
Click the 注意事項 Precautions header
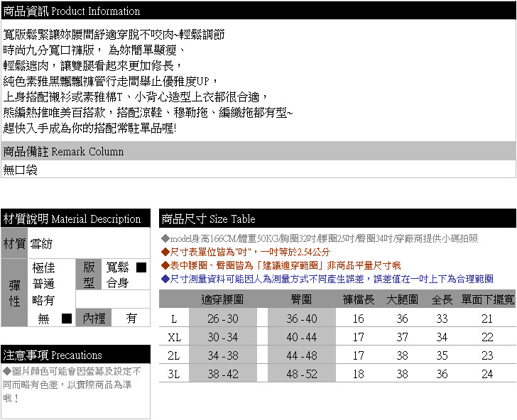75,355
